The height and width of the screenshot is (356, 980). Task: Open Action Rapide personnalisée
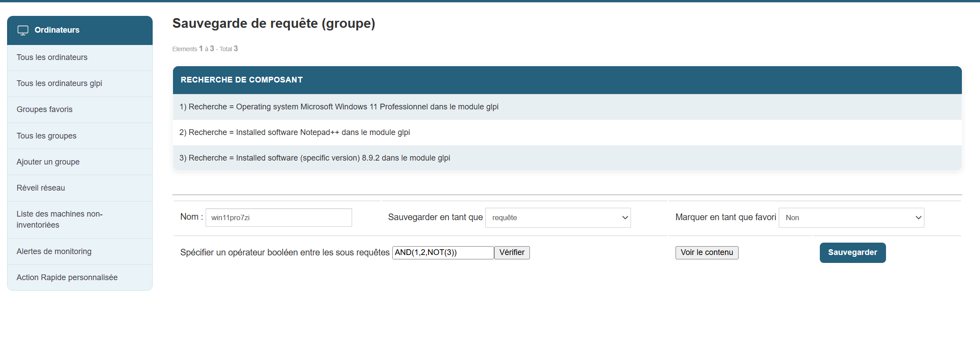(x=67, y=277)
